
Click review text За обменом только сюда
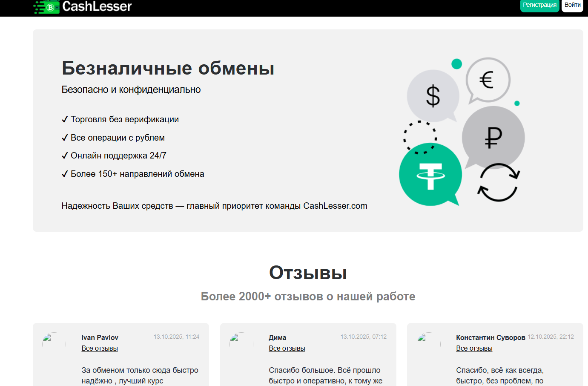pyautogui.click(x=140, y=376)
